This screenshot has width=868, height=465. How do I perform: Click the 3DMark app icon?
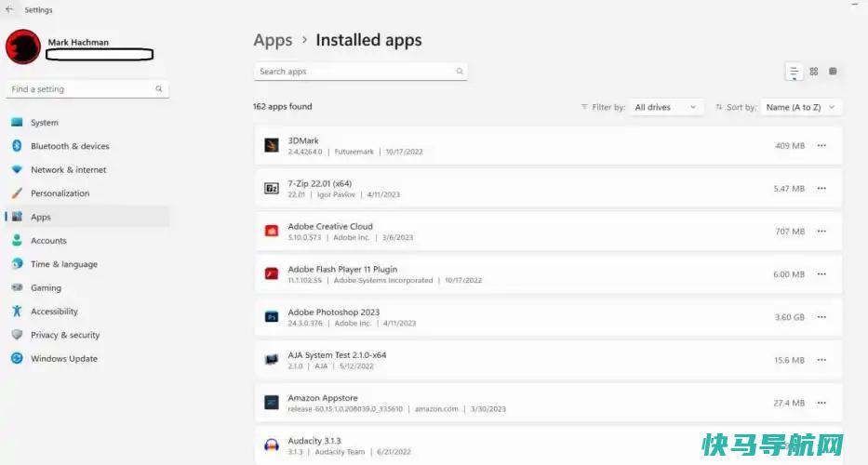pos(272,146)
